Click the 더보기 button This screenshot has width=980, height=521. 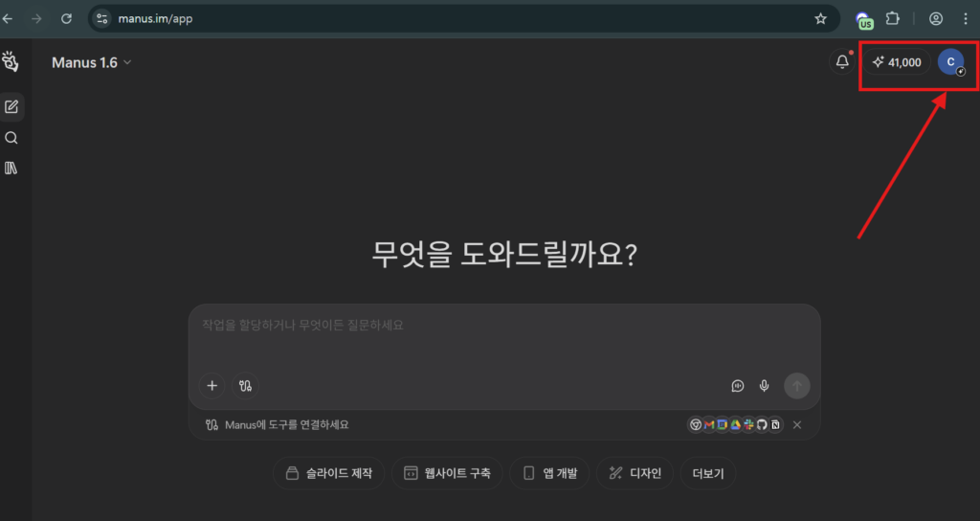tap(708, 473)
